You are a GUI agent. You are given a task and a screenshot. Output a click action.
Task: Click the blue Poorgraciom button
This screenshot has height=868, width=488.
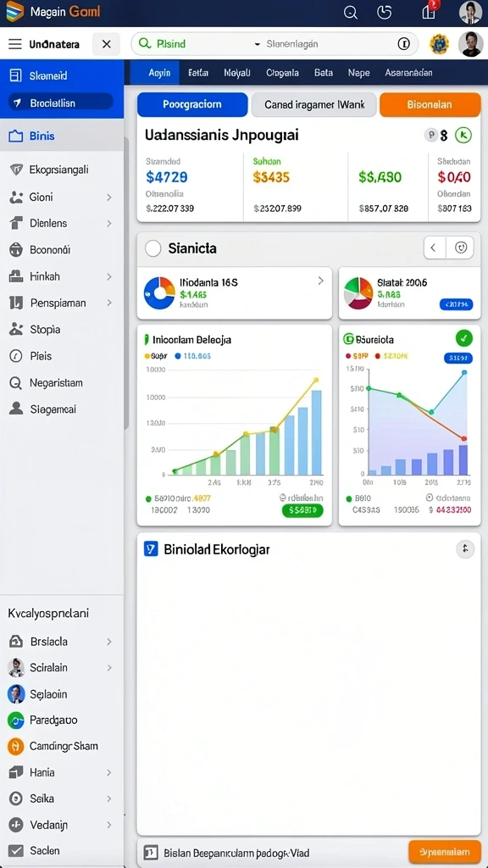coord(192,104)
